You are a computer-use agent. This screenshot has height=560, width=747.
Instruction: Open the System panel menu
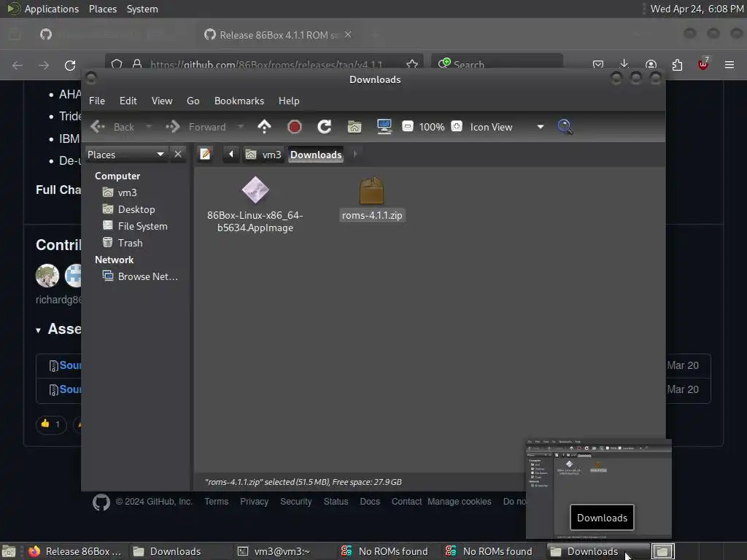click(x=142, y=9)
